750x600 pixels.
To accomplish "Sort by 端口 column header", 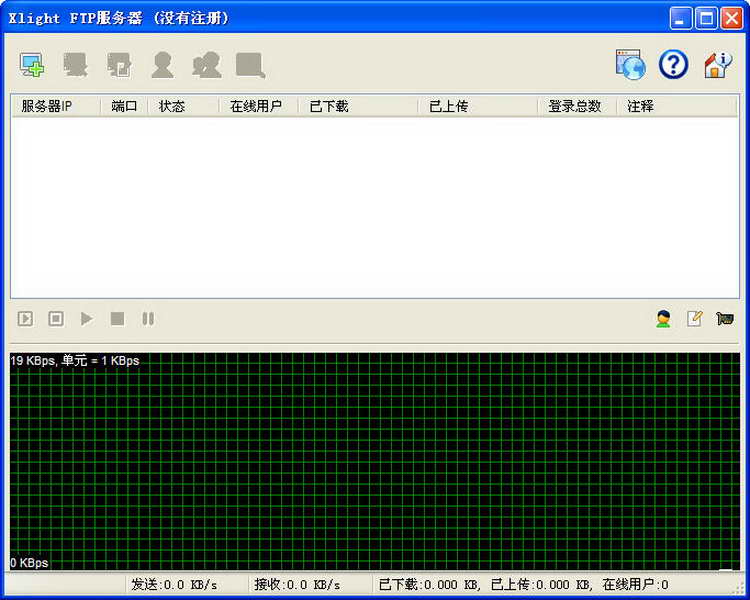I will coord(124,106).
